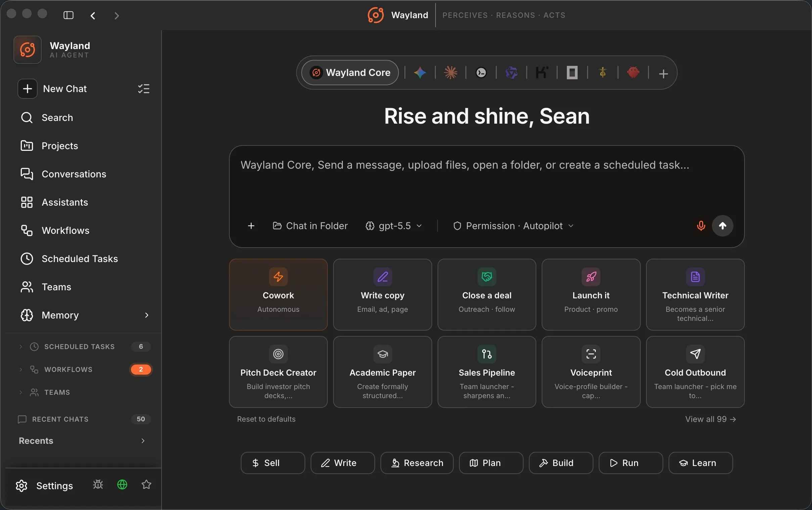Screen dimensions: 812x510
Task: Select the terminal prompt agent icon
Action: coord(481,73)
